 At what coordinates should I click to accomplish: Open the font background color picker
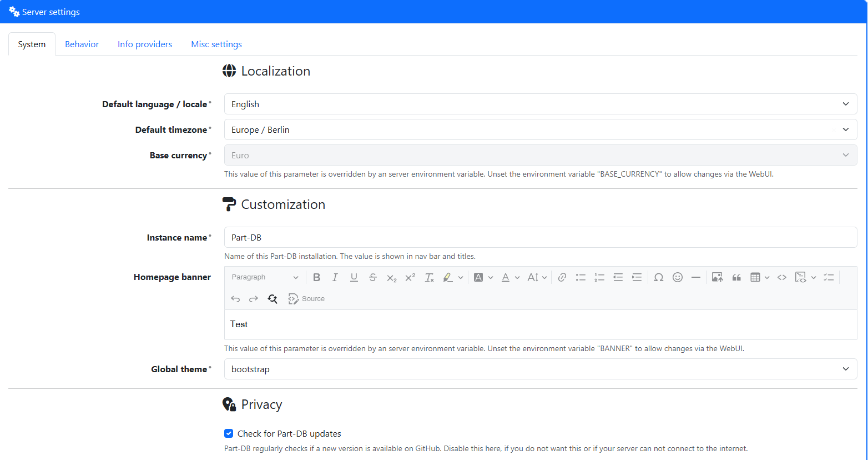(x=478, y=277)
